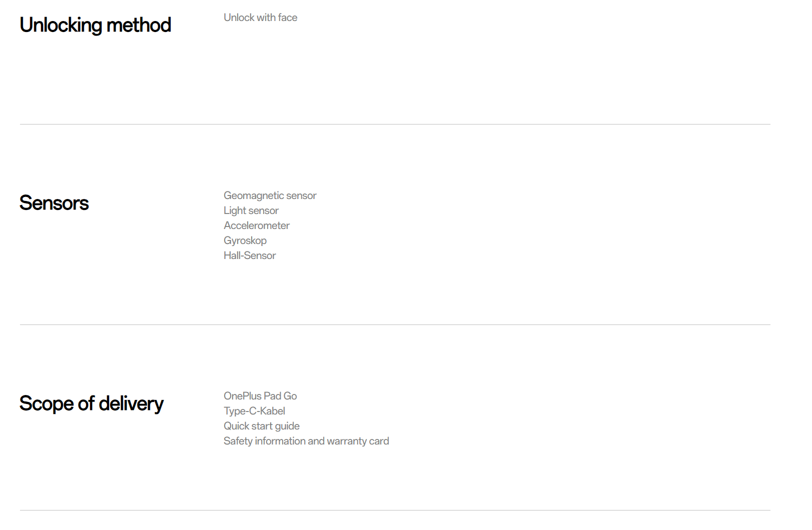Select the Quick start guide item
Image resolution: width=812 pixels, height=530 pixels.
coord(261,426)
